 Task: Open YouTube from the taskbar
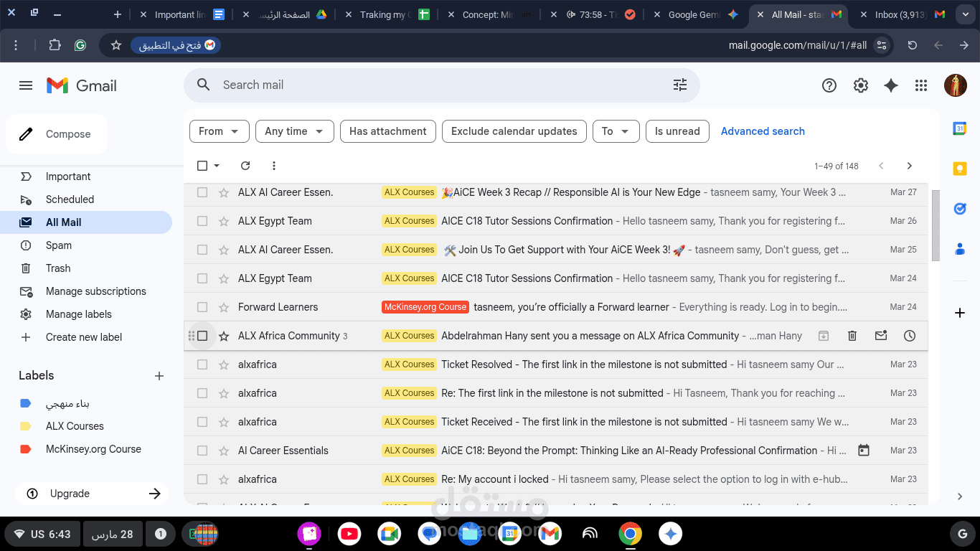[349, 534]
